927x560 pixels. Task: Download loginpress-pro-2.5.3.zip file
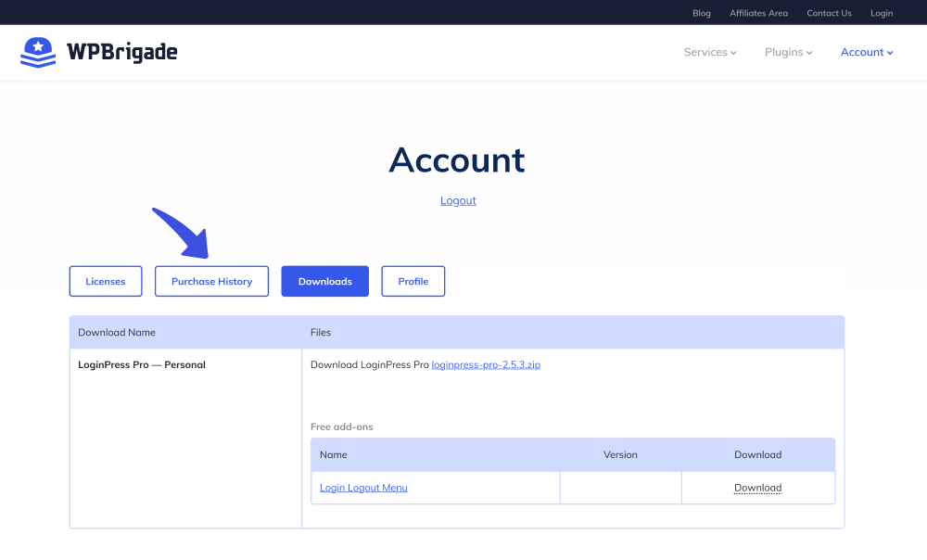[x=486, y=365]
